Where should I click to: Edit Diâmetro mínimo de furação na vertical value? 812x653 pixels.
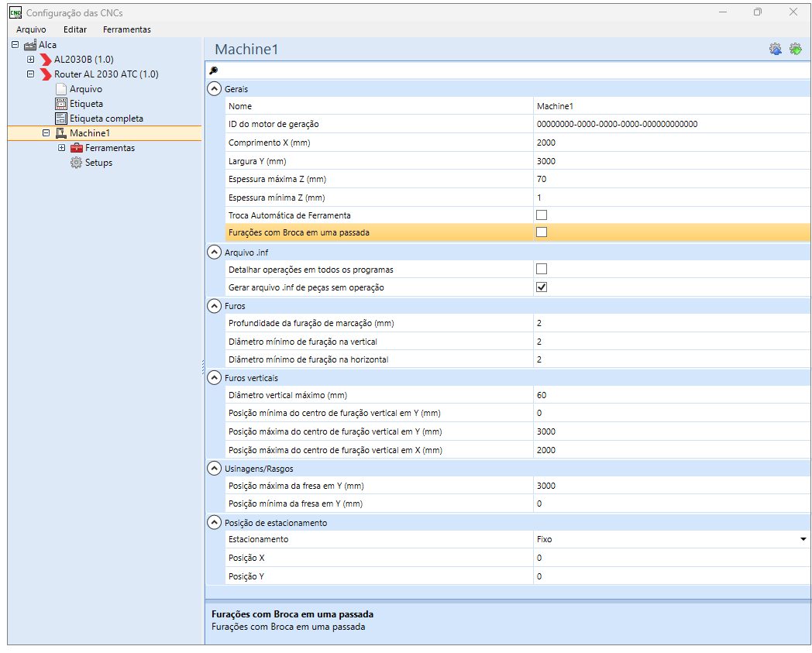(x=671, y=342)
